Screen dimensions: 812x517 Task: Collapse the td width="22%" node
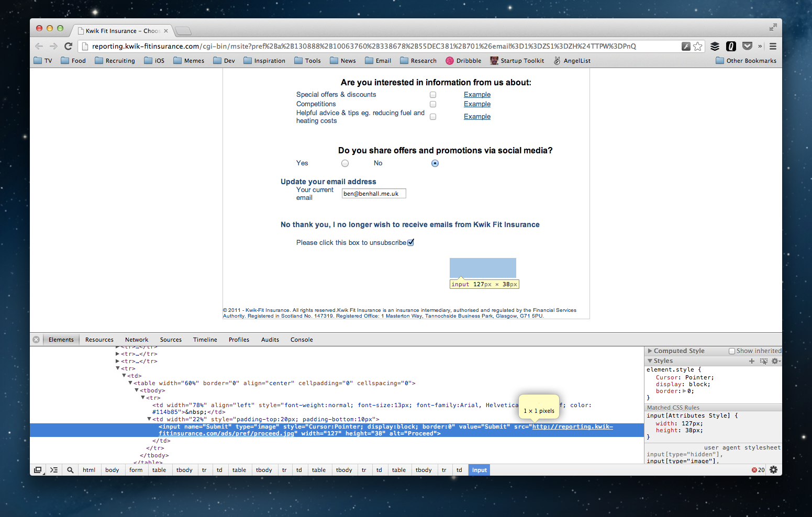point(149,419)
